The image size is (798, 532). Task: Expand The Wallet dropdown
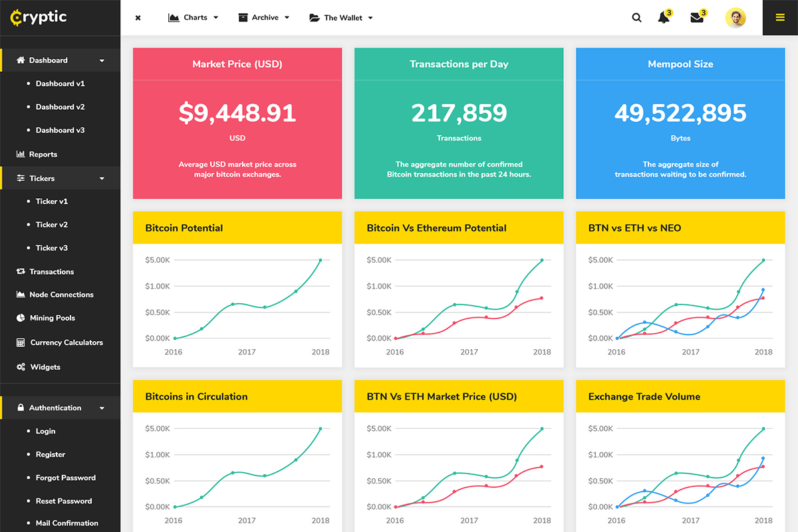pyautogui.click(x=341, y=18)
